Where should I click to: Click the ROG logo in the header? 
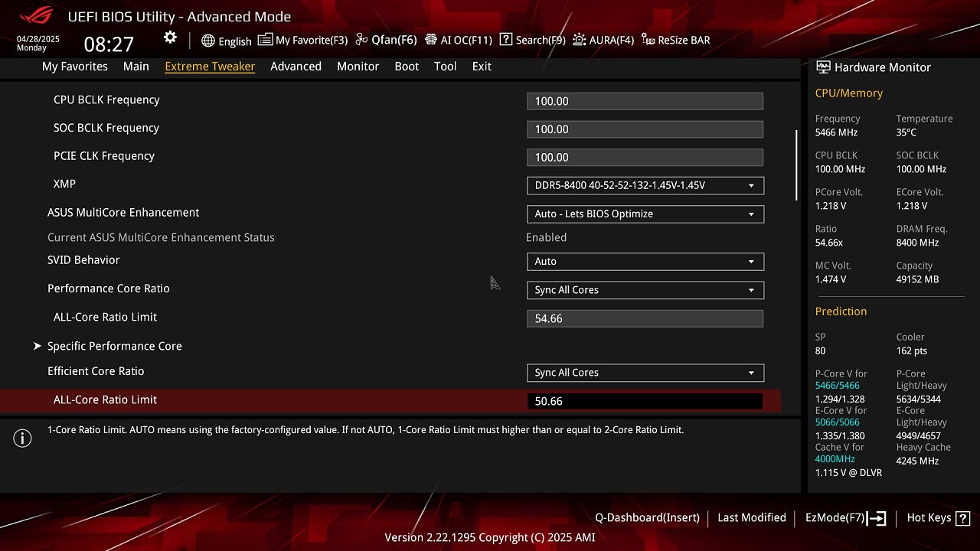point(36,15)
